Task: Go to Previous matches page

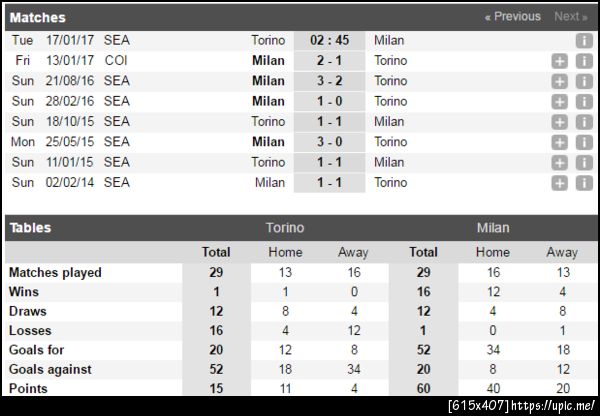Action: click(512, 17)
